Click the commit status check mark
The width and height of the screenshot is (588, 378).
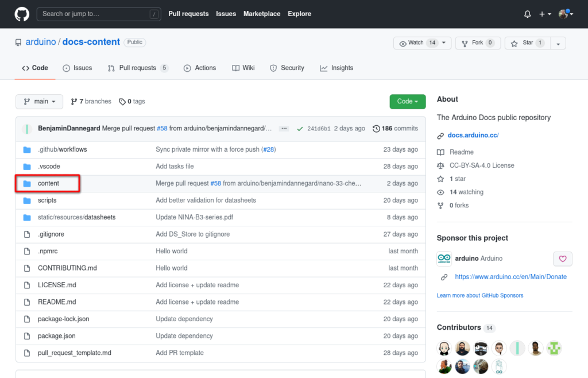click(x=300, y=129)
